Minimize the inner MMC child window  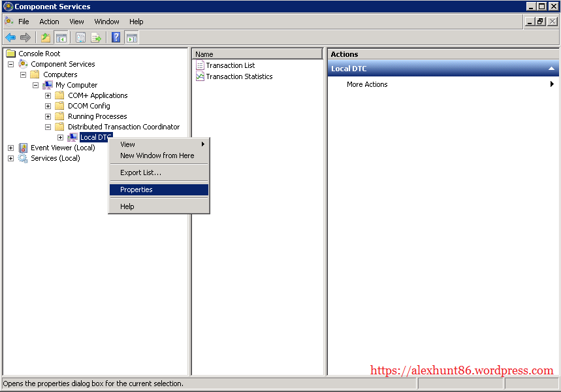point(530,22)
